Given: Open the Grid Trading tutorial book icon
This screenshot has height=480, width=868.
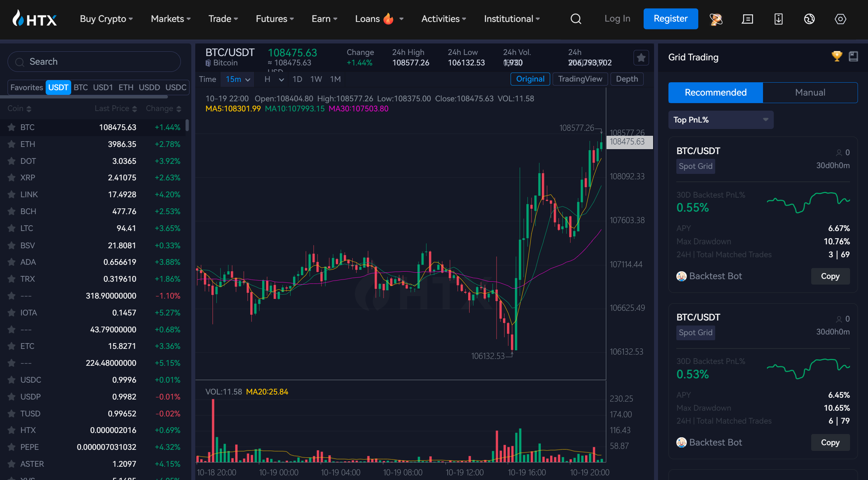Looking at the screenshot, I should [x=853, y=56].
